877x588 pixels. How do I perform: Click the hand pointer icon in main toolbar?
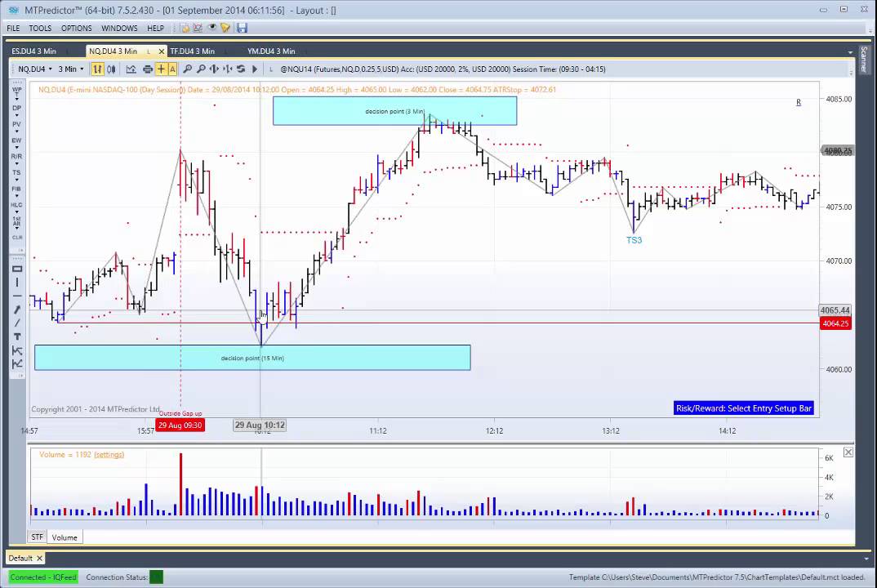tap(185, 28)
